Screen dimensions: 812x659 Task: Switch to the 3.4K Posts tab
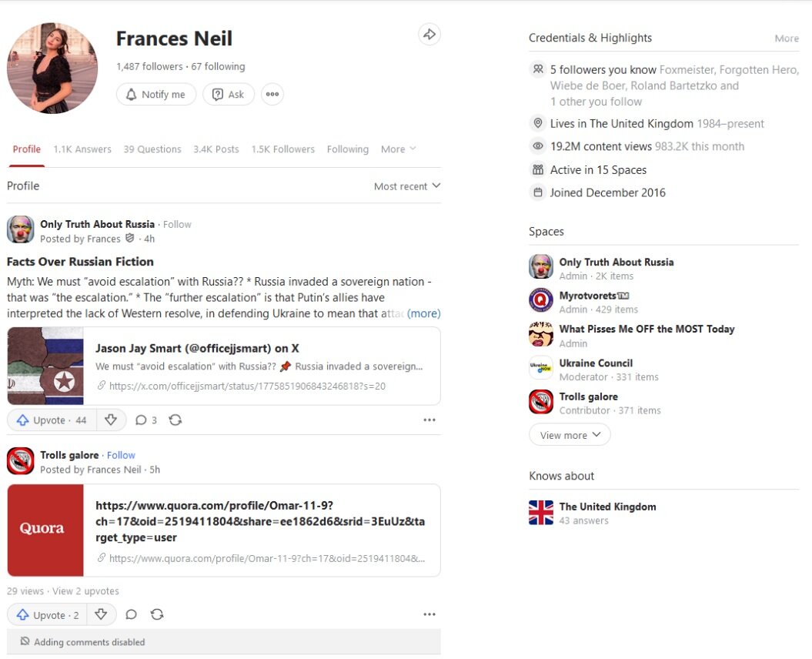click(216, 149)
